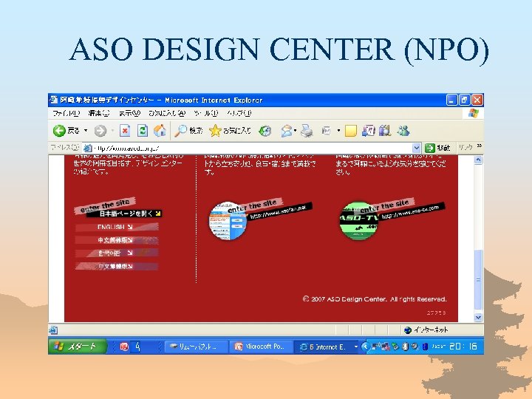
Task: Expand the Internet Explorer taskbar group arrow
Action: pyautogui.click(x=356, y=347)
